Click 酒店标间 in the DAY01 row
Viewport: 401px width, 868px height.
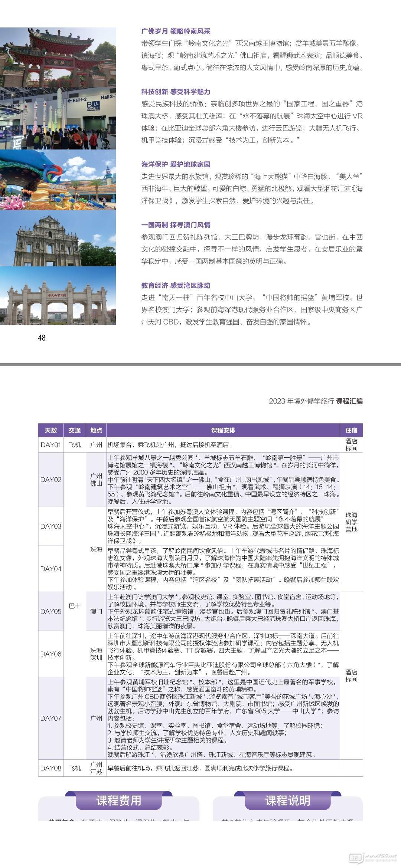(351, 445)
